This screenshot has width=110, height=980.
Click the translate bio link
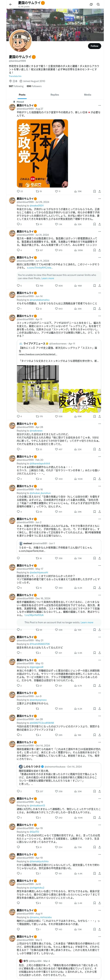(15, 76)
